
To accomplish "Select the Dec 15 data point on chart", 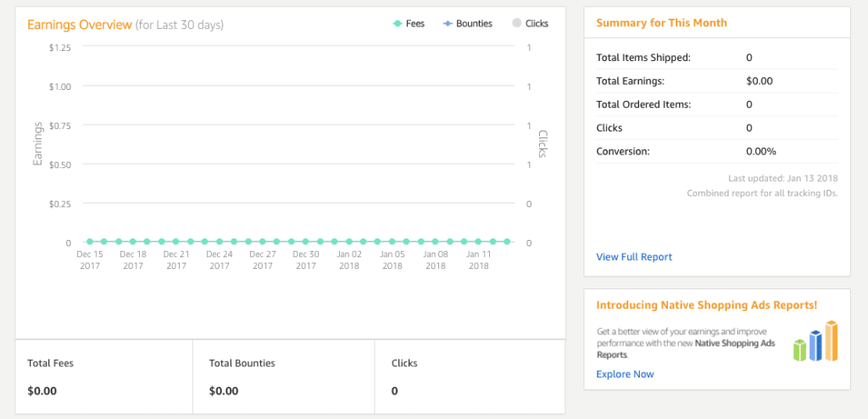I will tap(89, 242).
